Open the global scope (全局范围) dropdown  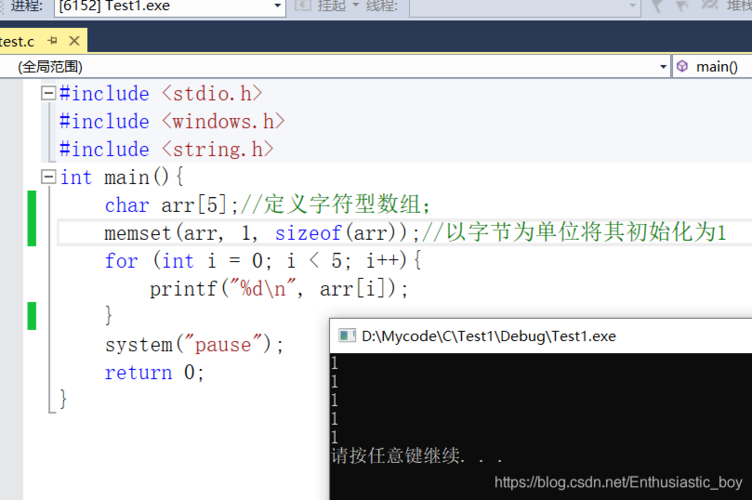pyautogui.click(x=335, y=67)
